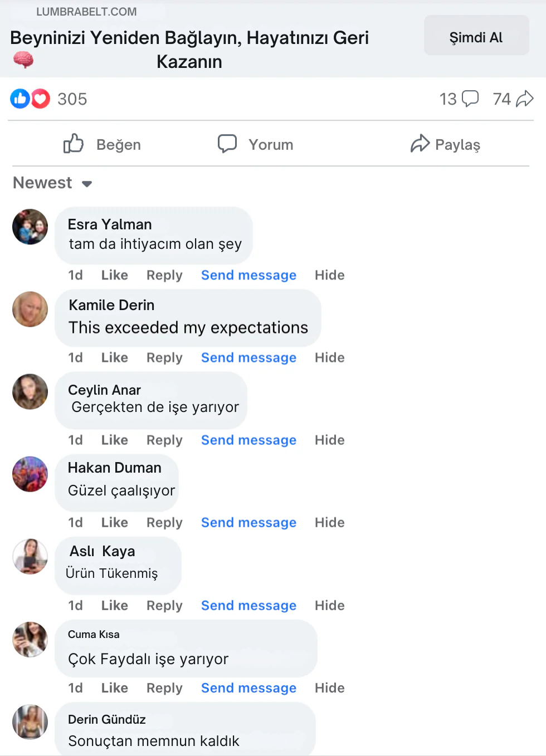Screen dimensions: 546x756
Task: Send message to Aslı Kaya
Action: click(248, 605)
